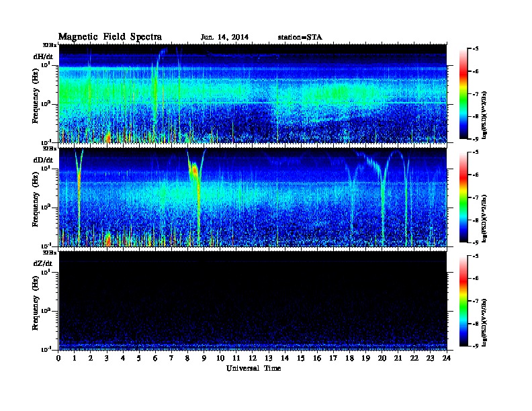532x411 pixels.
Task: Click the "9" hour tick label
Action: click(204, 358)
